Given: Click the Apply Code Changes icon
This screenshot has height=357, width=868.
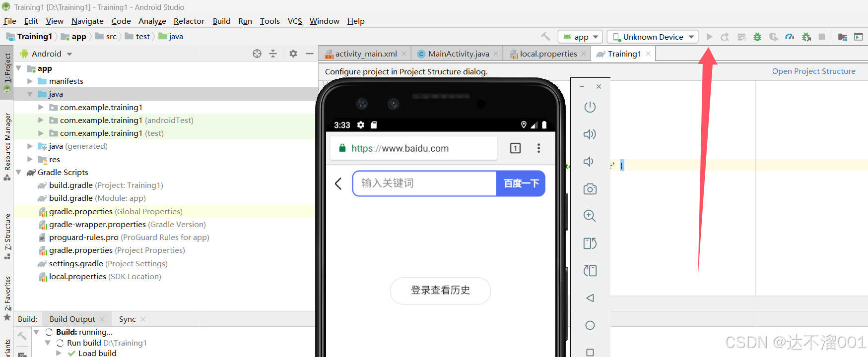Looking at the screenshot, I should tap(741, 37).
